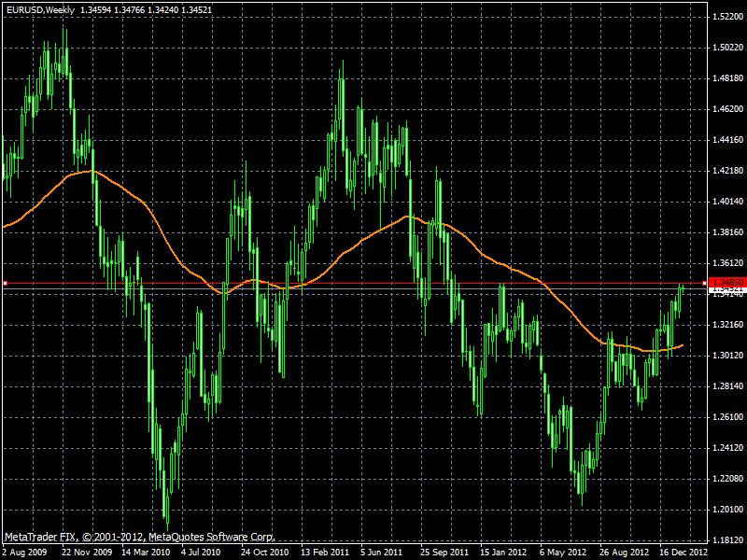Click the 4 Jul 2010 date label

(x=201, y=552)
